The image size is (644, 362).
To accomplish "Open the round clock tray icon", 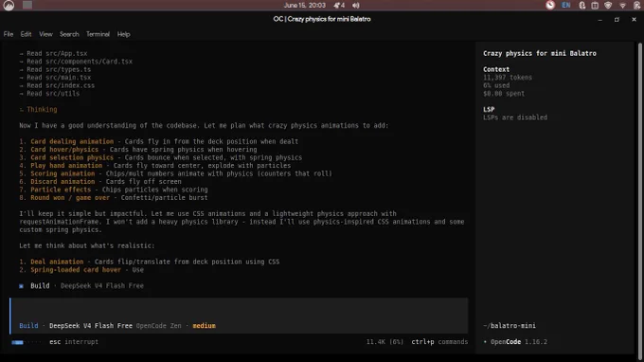I will tap(550, 5).
